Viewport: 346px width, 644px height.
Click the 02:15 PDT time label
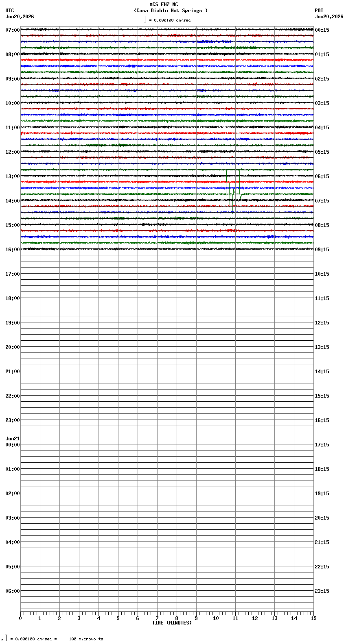pos(322,79)
